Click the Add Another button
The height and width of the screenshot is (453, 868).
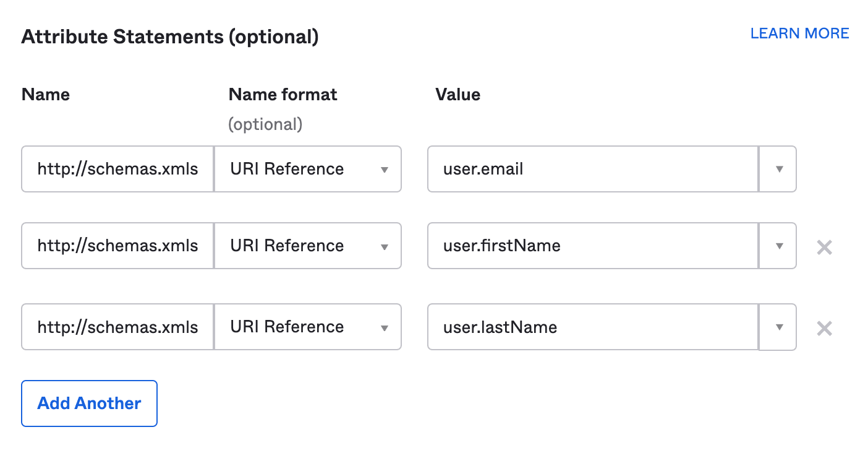pyautogui.click(x=89, y=403)
